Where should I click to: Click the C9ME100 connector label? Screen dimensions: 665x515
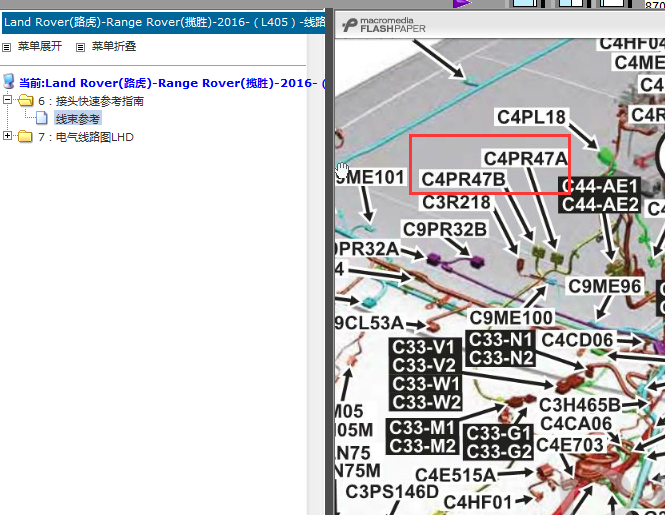pyautogui.click(x=511, y=318)
